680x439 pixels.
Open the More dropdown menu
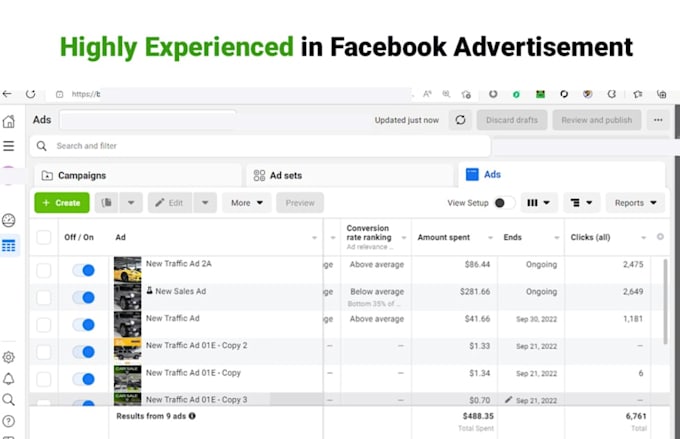[x=247, y=203]
